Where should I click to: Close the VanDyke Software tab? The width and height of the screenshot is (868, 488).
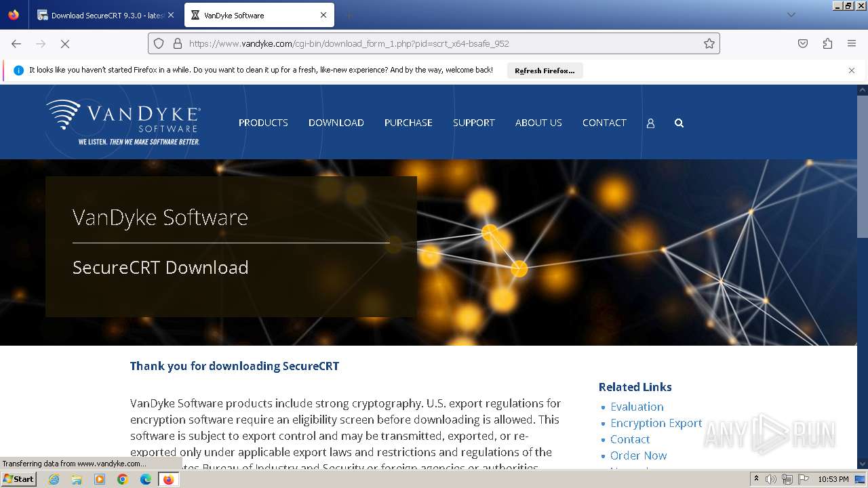pos(323,15)
